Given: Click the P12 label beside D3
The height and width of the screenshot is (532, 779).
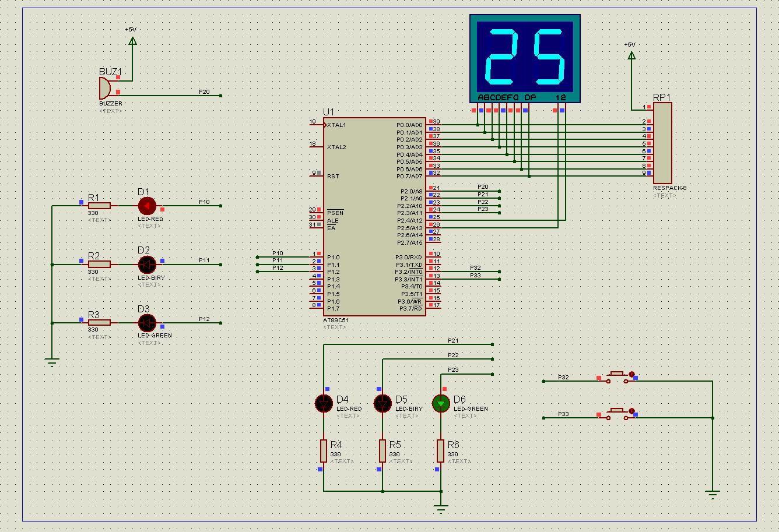Looking at the screenshot, I should [204, 319].
